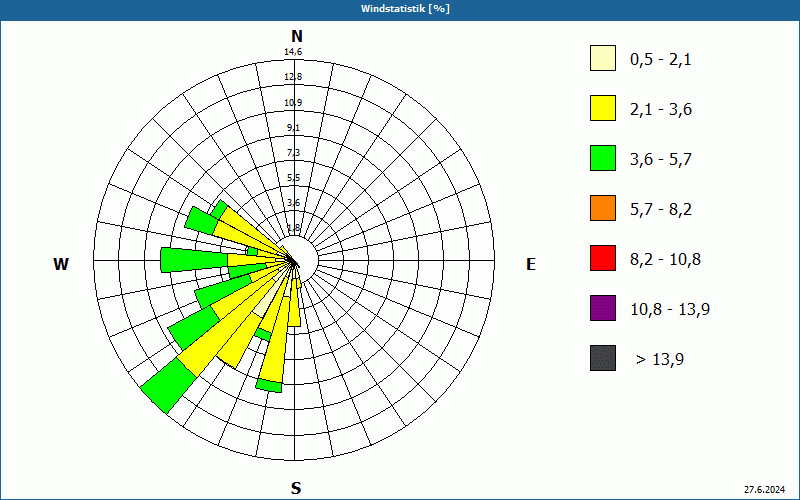Screen dimensions: 800x500
Task: Click the date 27.6.2024
Action: [x=764, y=490]
